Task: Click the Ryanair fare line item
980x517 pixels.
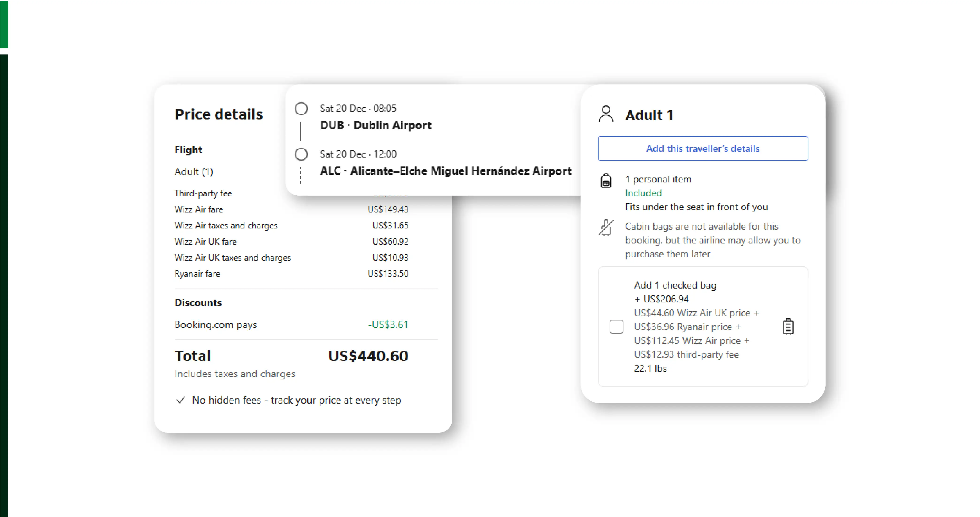Action: click(197, 274)
